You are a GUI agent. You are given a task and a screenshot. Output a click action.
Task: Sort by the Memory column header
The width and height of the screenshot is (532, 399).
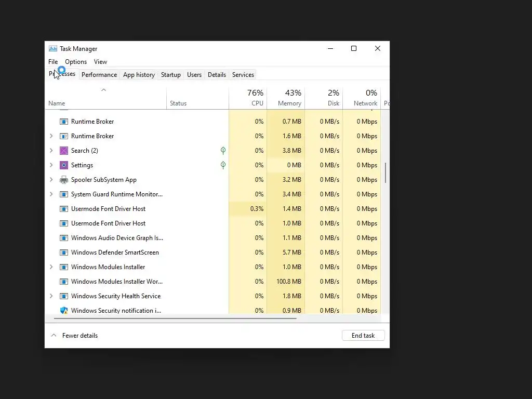(286, 98)
